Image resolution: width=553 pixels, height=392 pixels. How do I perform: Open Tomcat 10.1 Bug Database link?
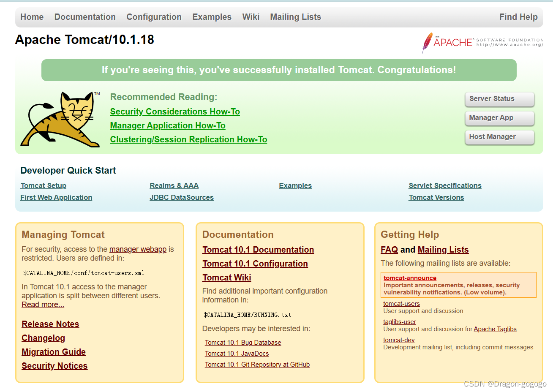point(243,343)
